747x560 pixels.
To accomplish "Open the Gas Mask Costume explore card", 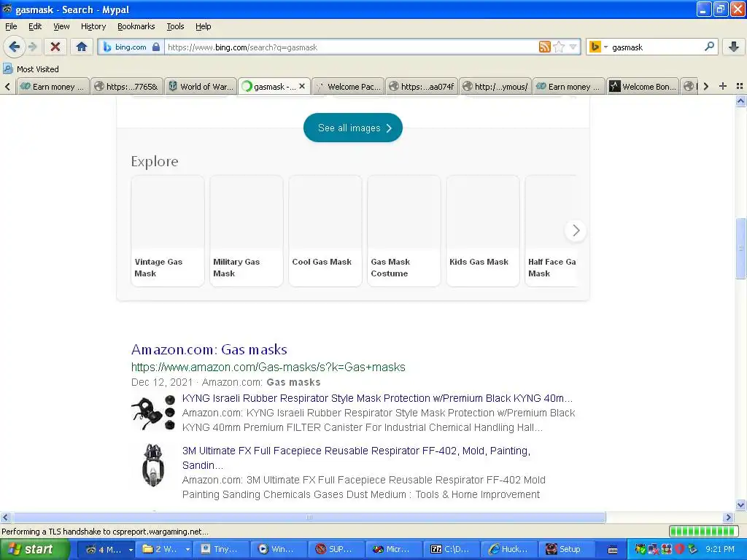I will point(404,231).
